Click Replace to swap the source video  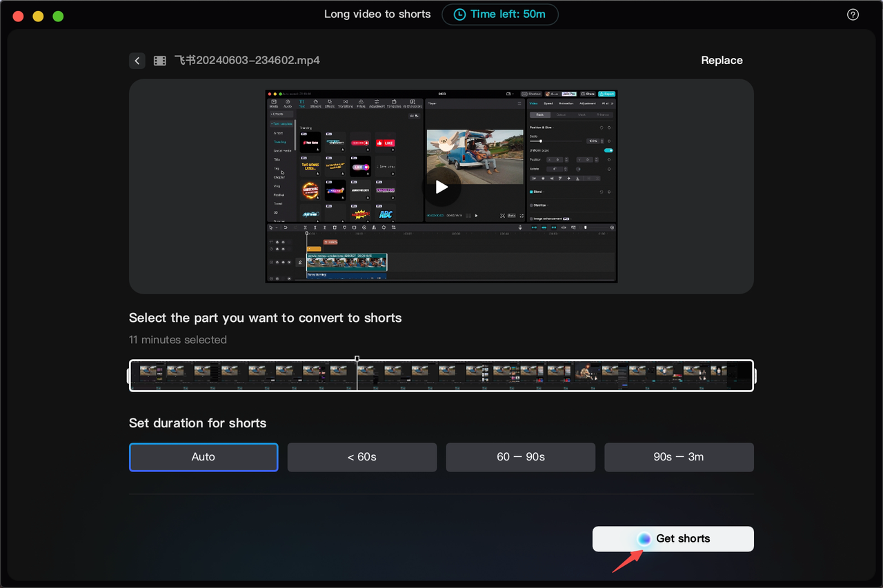click(722, 60)
